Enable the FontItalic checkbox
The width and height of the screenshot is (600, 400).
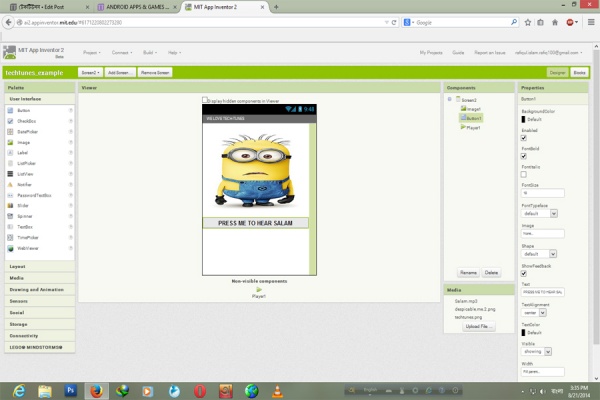click(x=524, y=174)
